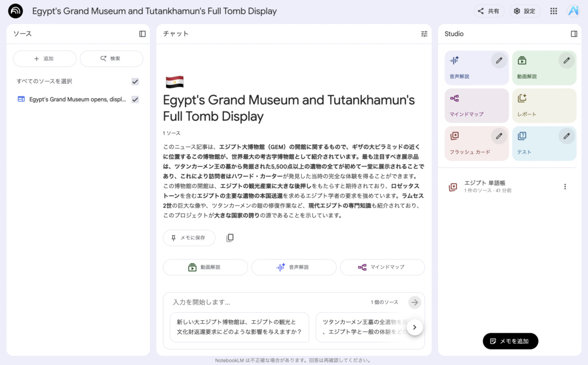Collapse the sources panel
The height and width of the screenshot is (365, 588).
point(142,34)
